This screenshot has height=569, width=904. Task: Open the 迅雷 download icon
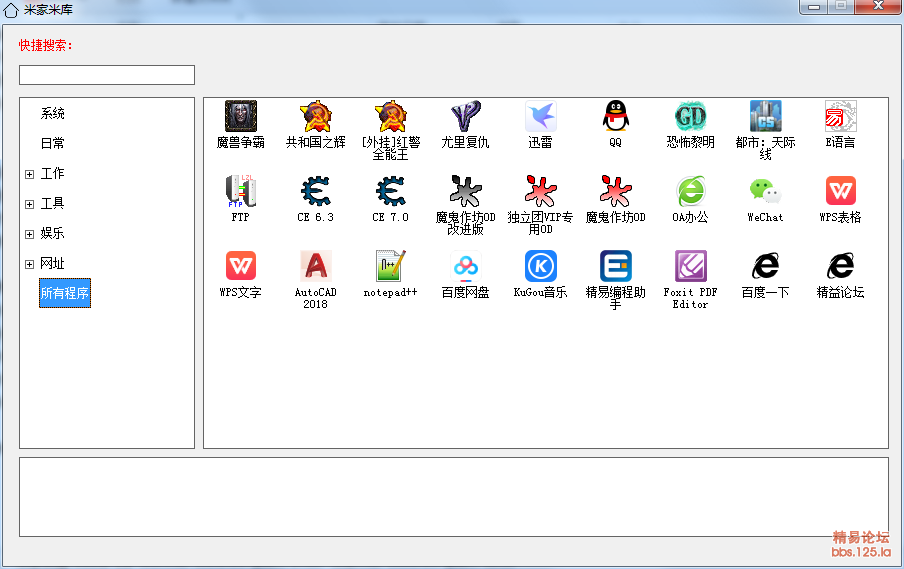540,116
